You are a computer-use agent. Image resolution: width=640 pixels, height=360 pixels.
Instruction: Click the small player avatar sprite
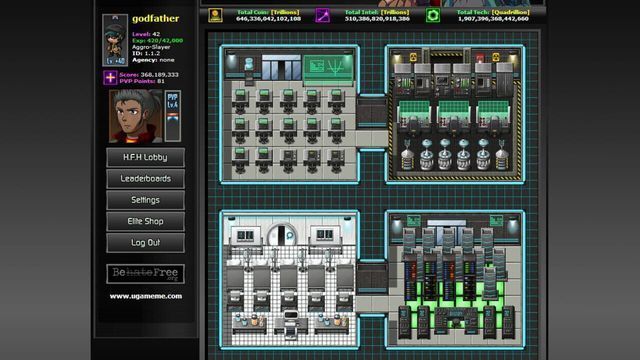[115, 40]
